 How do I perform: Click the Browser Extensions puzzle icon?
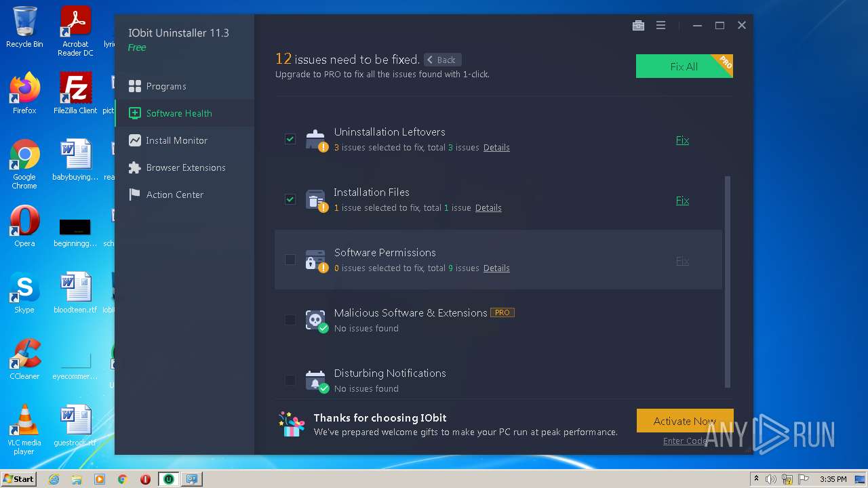click(135, 167)
